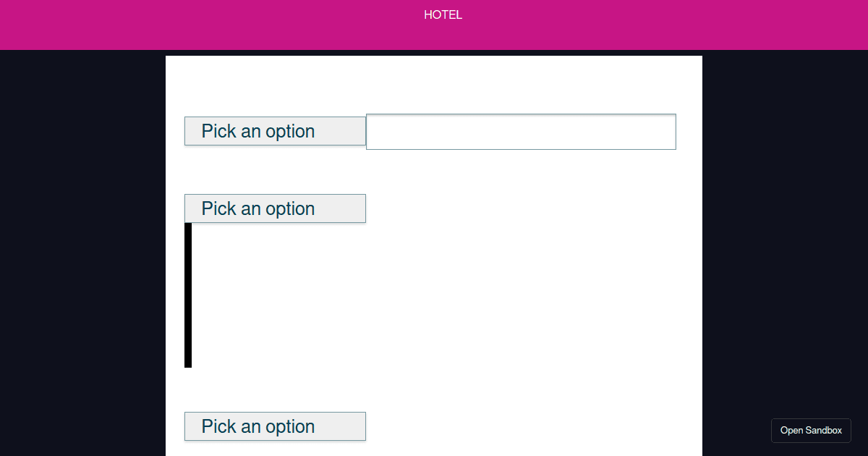Focus the empty text field beside first dropdown
This screenshot has width=868, height=456.
(x=521, y=132)
